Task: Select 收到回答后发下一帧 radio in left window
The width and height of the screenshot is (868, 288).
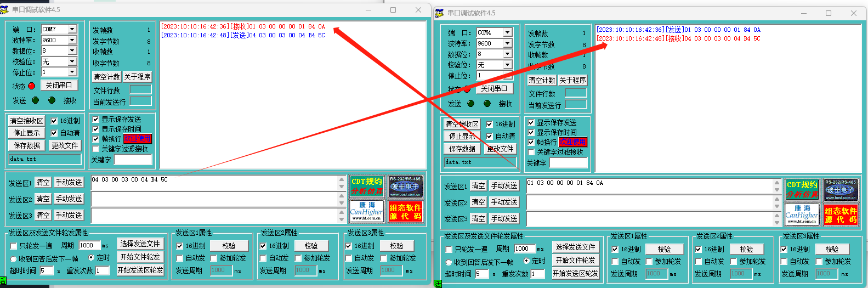Action: point(14,258)
